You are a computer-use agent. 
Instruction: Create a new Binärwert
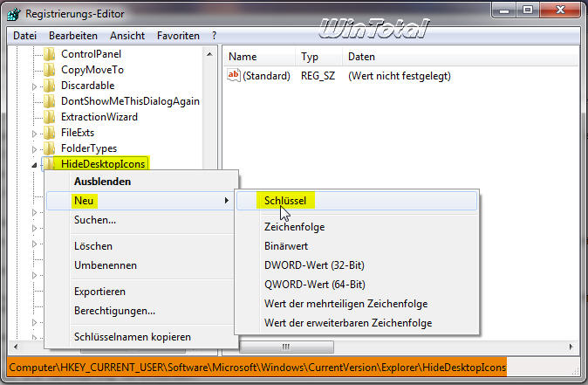tap(357, 246)
